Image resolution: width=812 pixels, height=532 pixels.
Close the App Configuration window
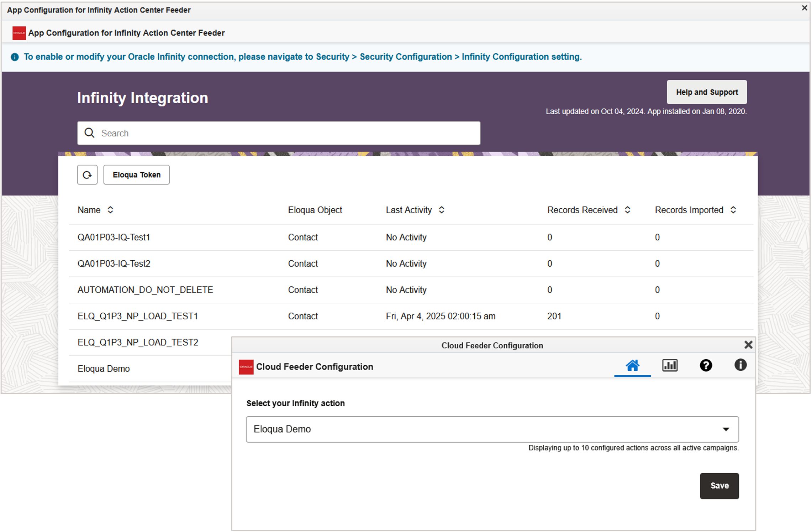click(x=805, y=8)
